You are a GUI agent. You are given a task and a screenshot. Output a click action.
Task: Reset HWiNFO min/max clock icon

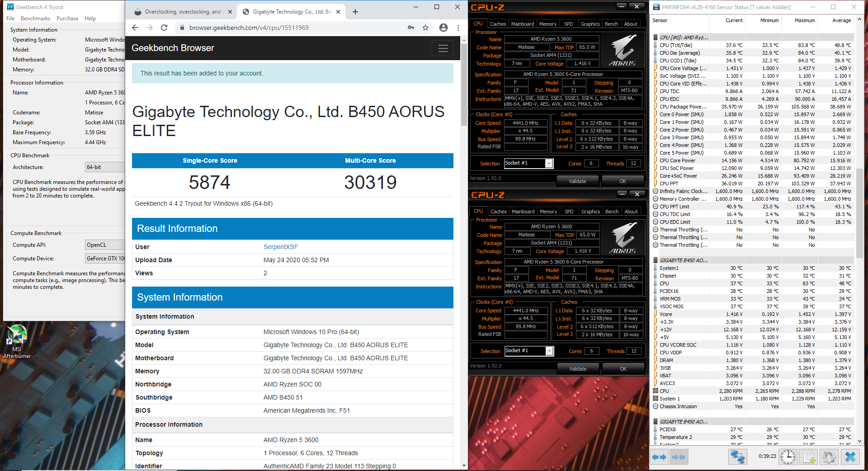[x=788, y=457]
